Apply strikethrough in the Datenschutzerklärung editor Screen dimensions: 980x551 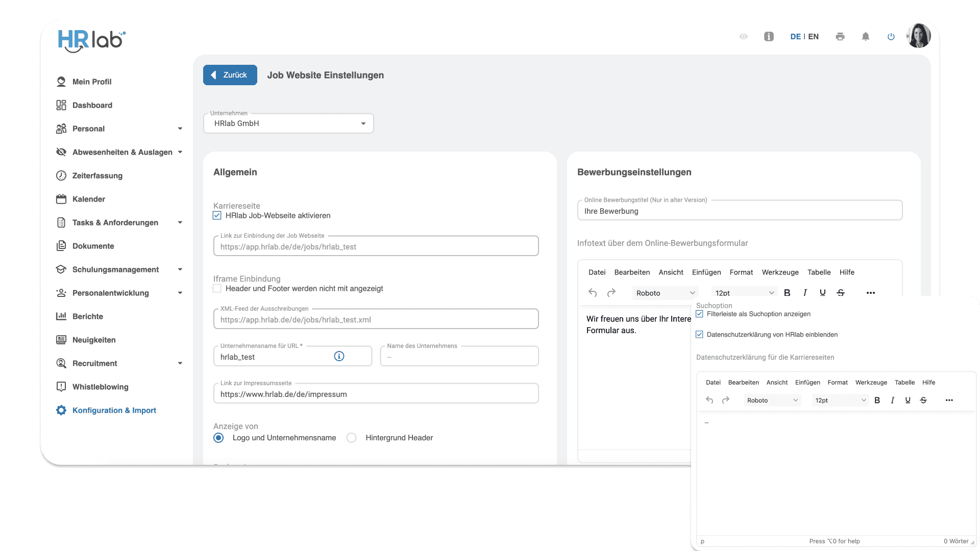(923, 400)
